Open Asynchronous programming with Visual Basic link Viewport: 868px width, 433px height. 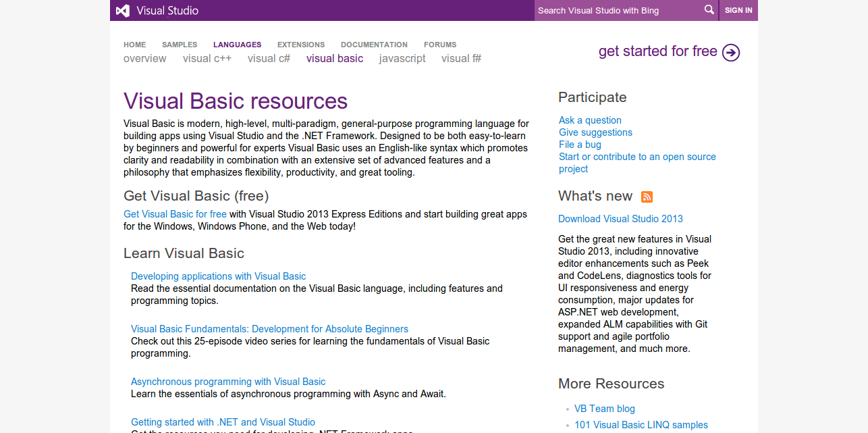228,382
